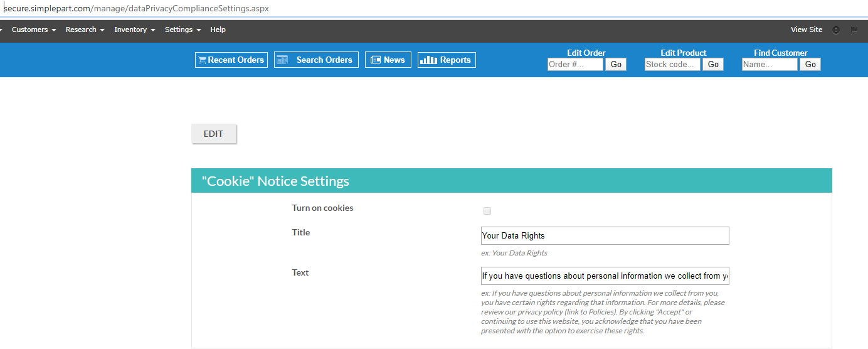Viewport: 868px width, 349px height.
Task: Click the calendar icon in Search Orders
Action: pyautogui.click(x=282, y=60)
